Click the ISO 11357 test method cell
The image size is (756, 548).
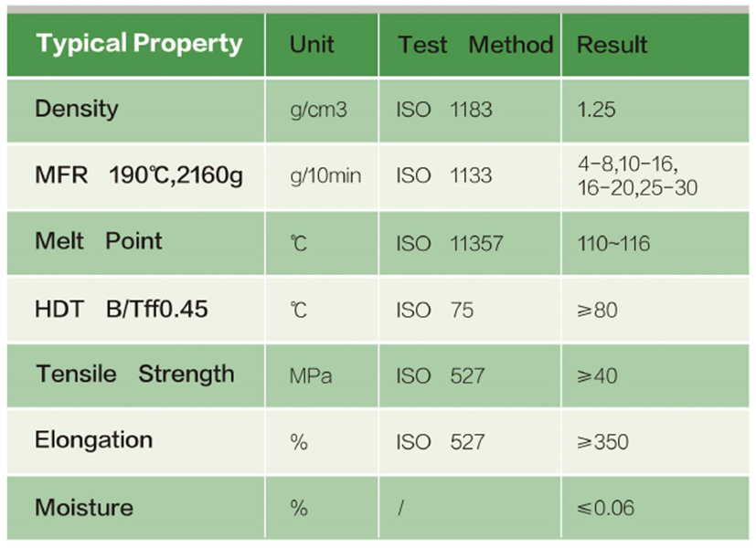450,244
